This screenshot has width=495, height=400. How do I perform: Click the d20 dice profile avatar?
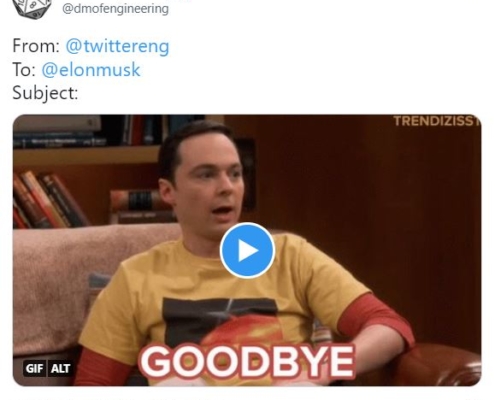[32, 8]
